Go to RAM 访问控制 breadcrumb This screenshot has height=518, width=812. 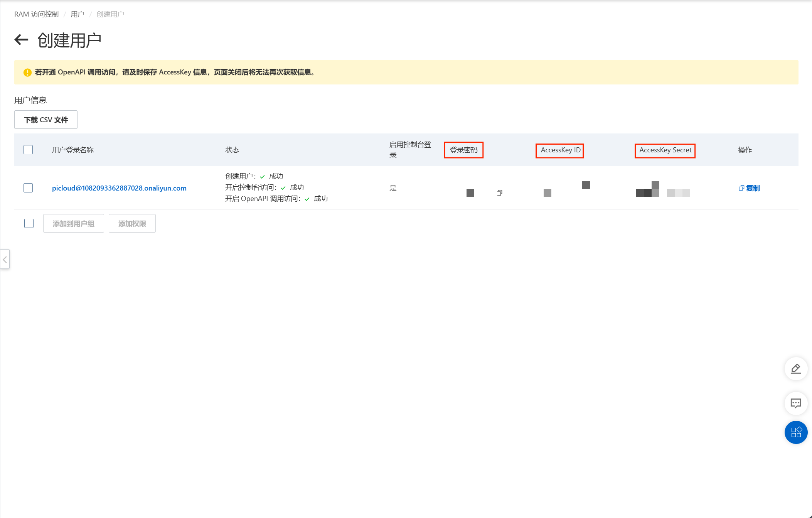pos(36,14)
